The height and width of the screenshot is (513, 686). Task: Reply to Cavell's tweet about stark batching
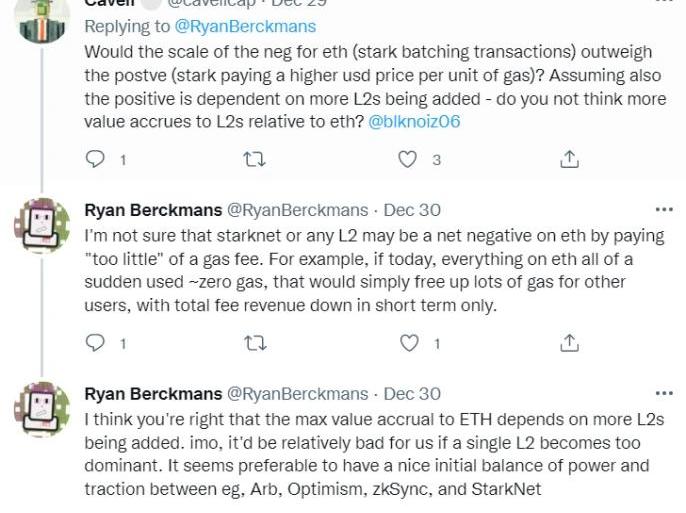[95, 159]
